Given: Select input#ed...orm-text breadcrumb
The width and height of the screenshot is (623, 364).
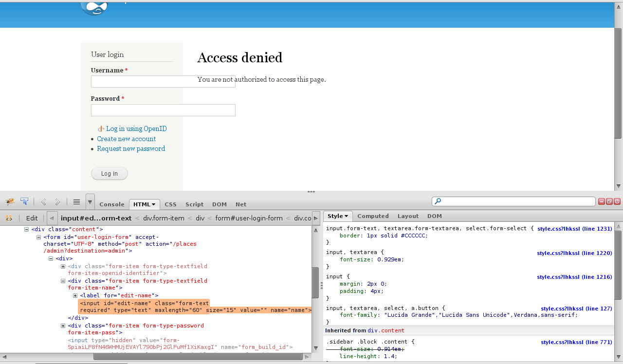Looking at the screenshot, I should click(x=96, y=218).
